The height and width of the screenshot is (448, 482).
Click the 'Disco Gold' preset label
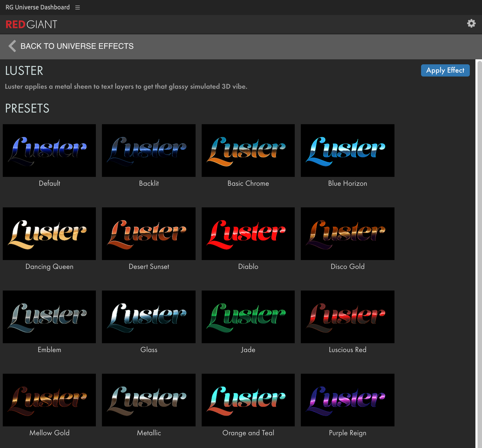pyautogui.click(x=348, y=266)
